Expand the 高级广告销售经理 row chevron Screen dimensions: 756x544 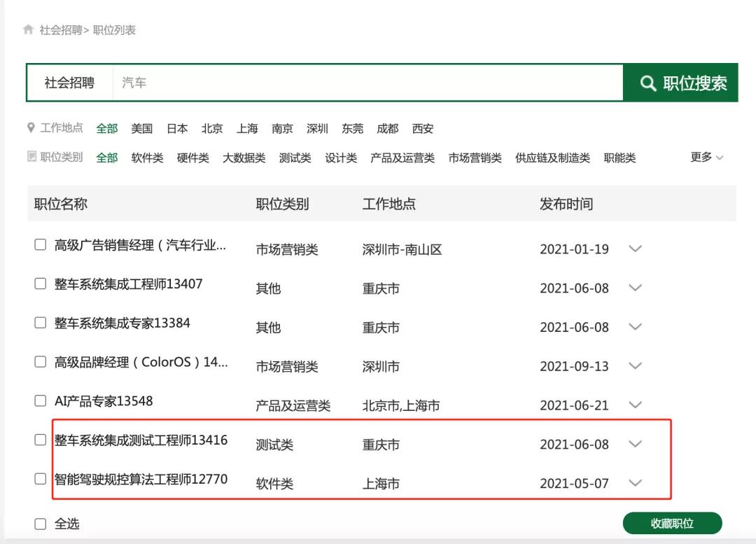point(635,249)
